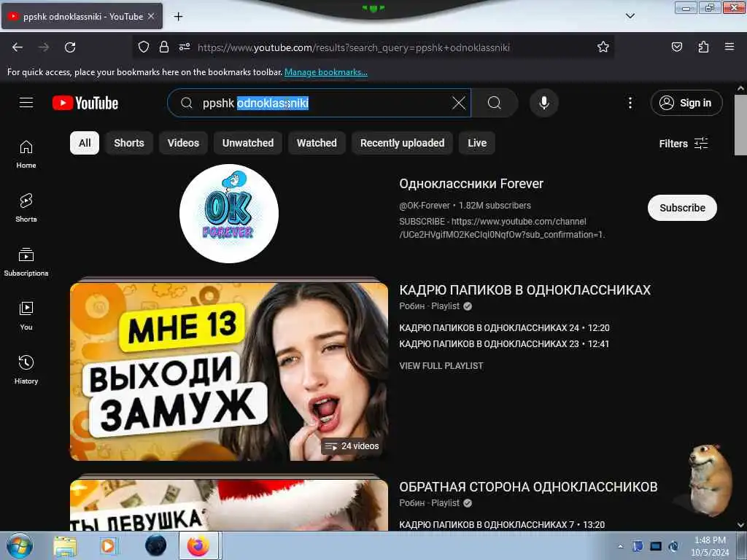Image resolution: width=747 pixels, height=560 pixels.
Task: Open History in the sidebar
Action: pos(26,370)
